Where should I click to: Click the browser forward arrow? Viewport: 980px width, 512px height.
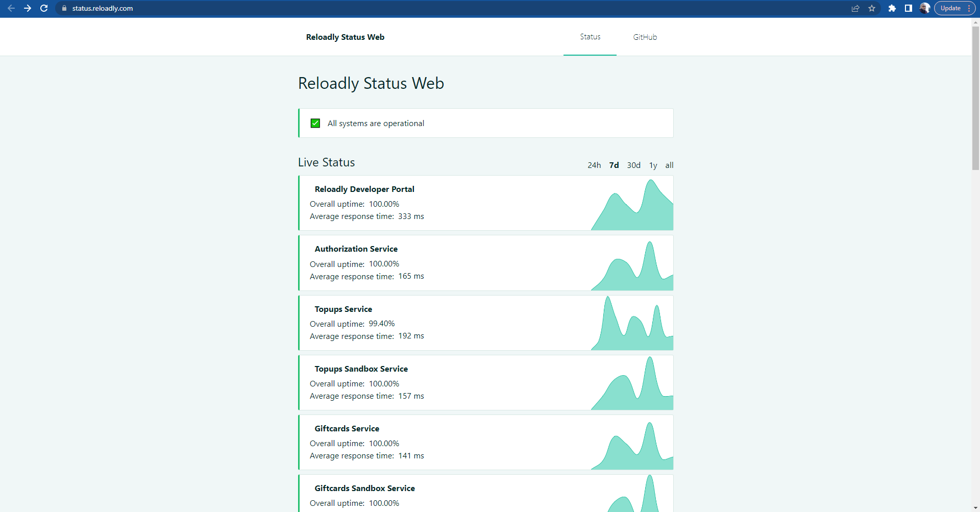(x=28, y=8)
